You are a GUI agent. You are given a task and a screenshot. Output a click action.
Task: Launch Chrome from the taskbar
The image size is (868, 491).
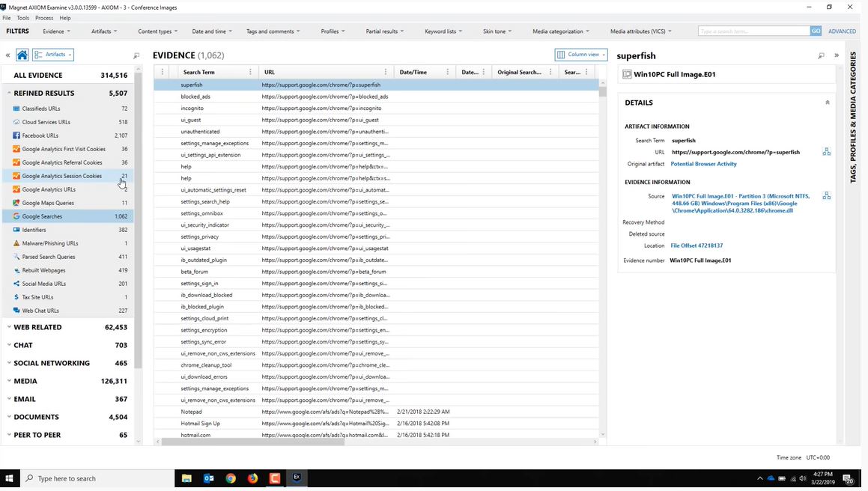[x=231, y=478]
